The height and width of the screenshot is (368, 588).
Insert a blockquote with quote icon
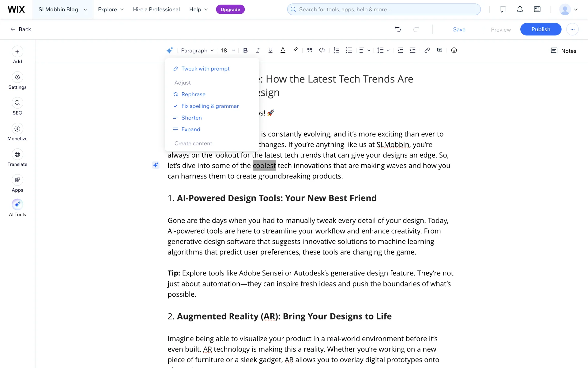pos(310,50)
